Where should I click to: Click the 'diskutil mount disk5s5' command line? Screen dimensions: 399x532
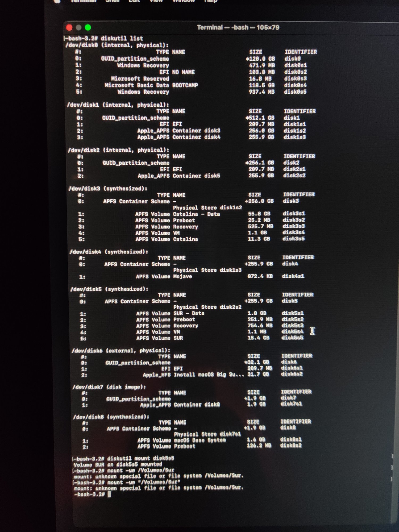click(141, 458)
